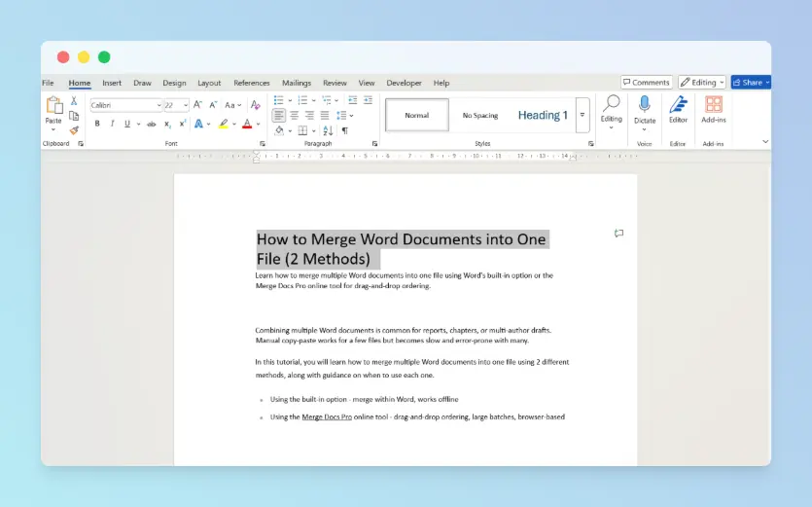This screenshot has width=812, height=507.
Task: Apply the Heading 1 style
Action: (543, 115)
